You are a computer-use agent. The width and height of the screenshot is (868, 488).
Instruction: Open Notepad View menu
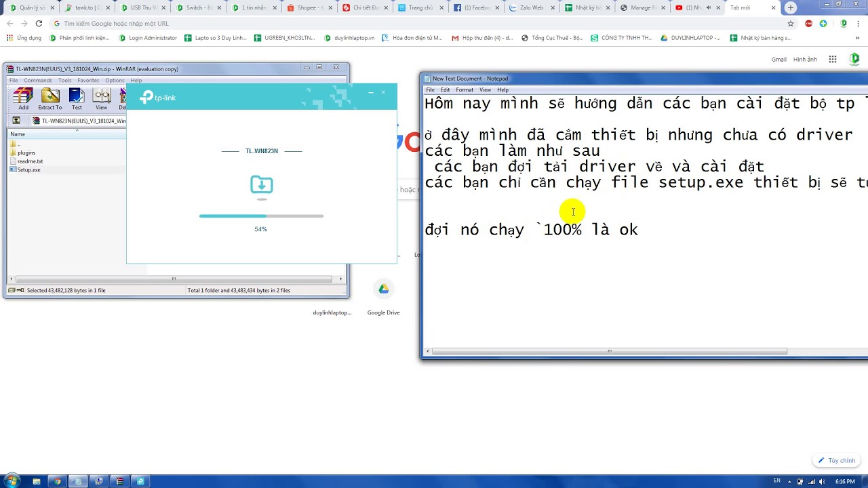[x=485, y=89]
